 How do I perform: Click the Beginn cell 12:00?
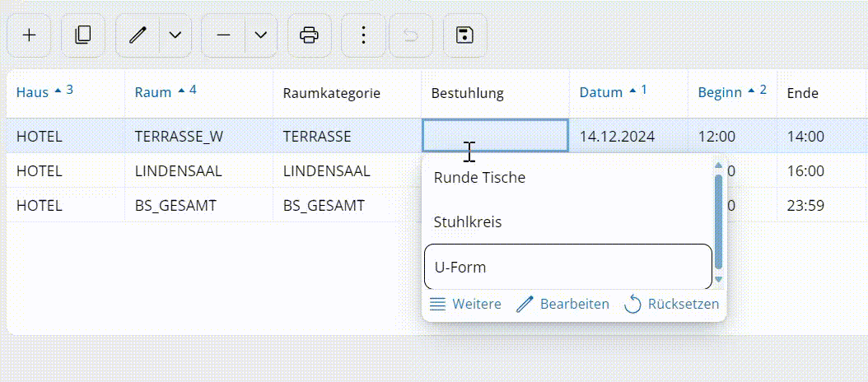click(732, 136)
